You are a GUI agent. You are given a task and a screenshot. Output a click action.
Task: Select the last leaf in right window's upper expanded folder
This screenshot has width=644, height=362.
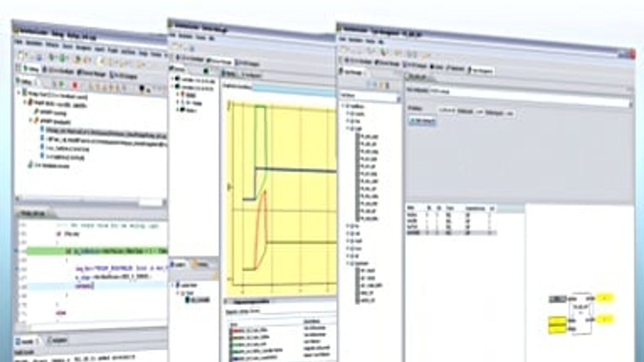(x=367, y=219)
